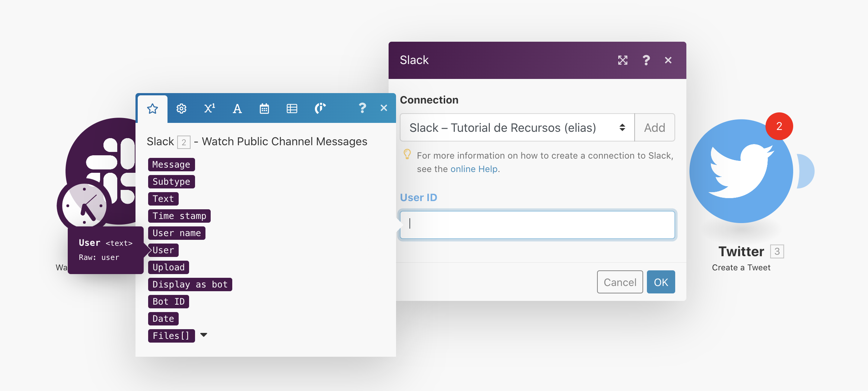The height and width of the screenshot is (391, 868).
Task: Insert the Display as bot pill
Action: pos(190,284)
